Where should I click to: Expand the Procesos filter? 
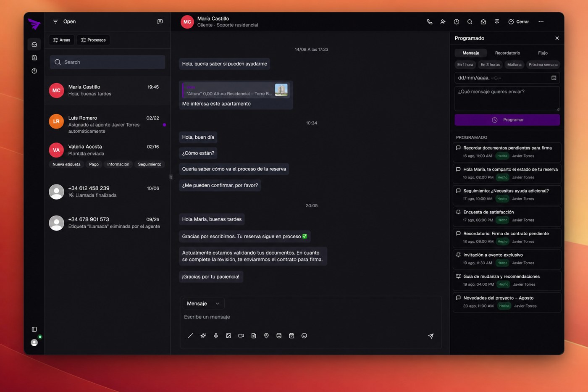point(93,40)
